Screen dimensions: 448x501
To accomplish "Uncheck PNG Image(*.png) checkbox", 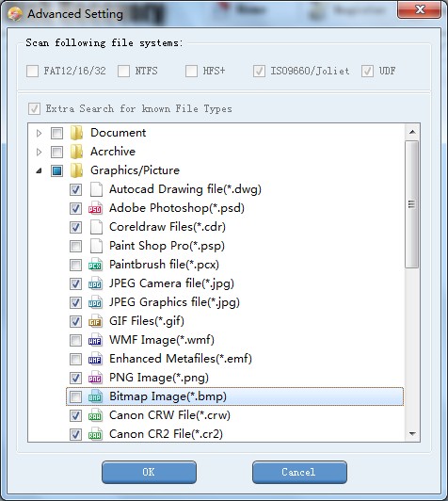I will (x=75, y=379).
